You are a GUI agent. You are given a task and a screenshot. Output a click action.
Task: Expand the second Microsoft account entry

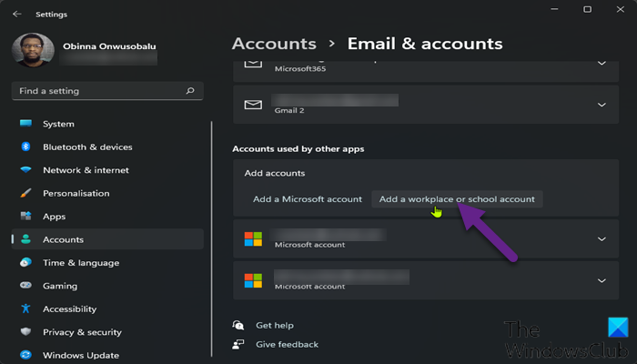pyautogui.click(x=601, y=279)
